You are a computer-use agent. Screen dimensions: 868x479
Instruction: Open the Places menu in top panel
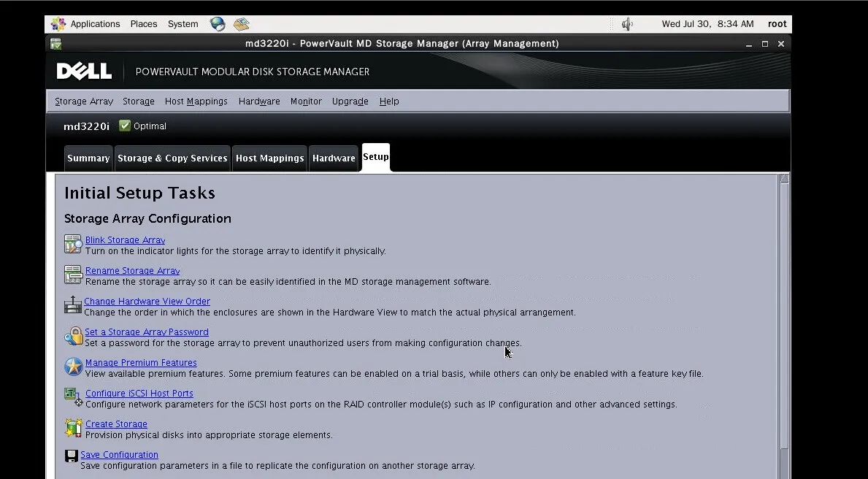pos(144,24)
